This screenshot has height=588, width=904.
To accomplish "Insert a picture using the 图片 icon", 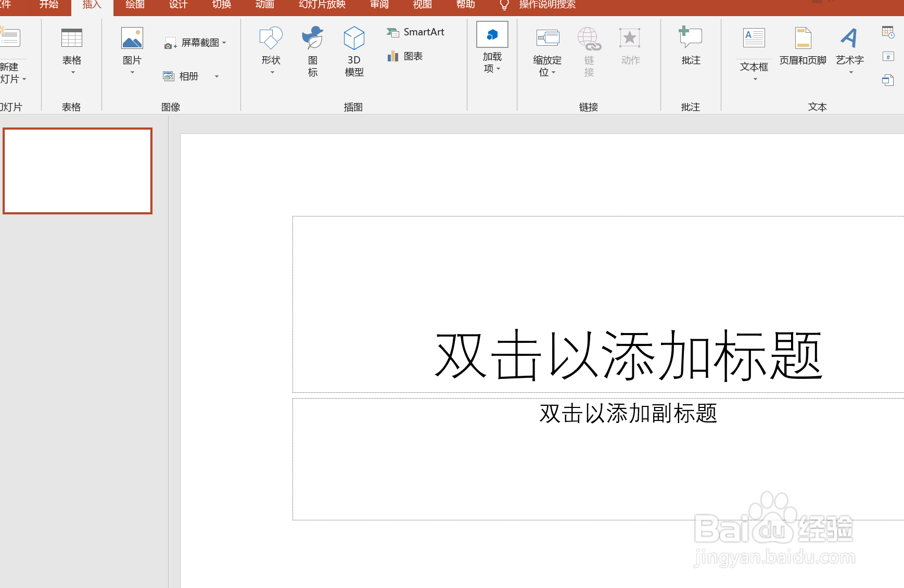I will [131, 49].
